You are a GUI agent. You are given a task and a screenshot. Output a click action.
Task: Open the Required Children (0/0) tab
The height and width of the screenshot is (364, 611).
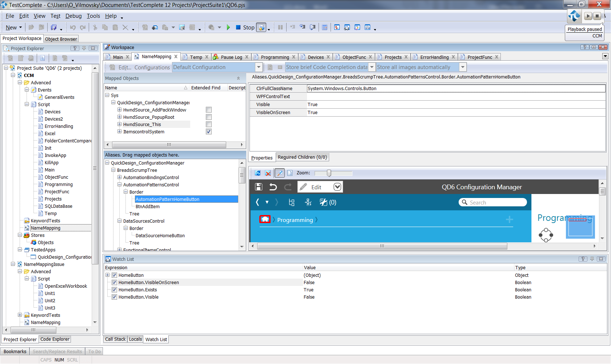pyautogui.click(x=302, y=157)
